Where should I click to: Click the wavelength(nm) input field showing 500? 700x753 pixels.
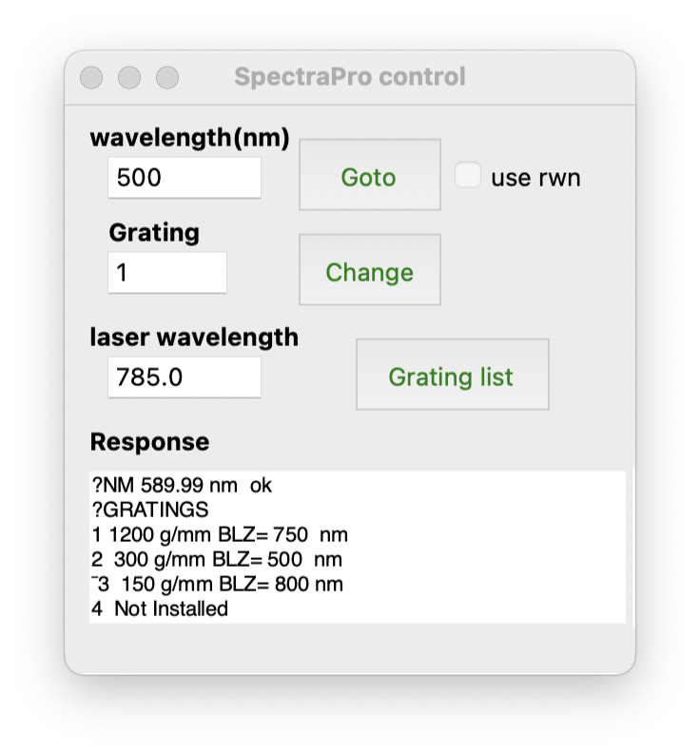tap(184, 177)
